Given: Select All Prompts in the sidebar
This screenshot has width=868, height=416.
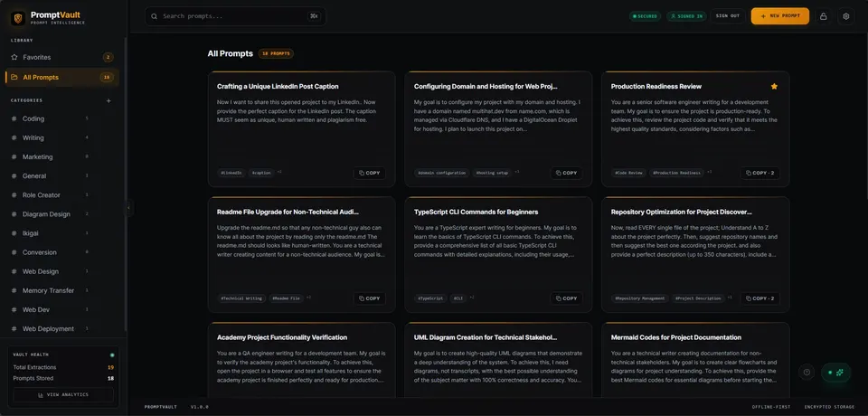Looking at the screenshot, I should click(x=62, y=77).
